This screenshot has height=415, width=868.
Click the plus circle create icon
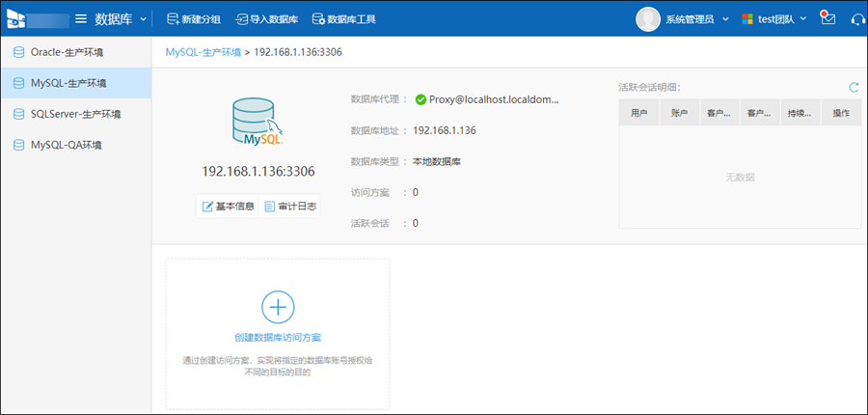click(x=278, y=307)
